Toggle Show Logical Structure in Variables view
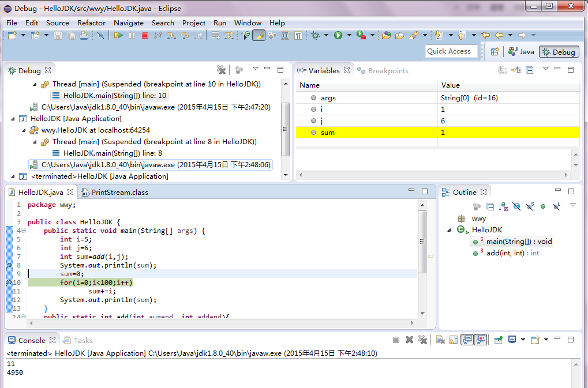Image resolution: width=588 pixels, height=388 pixels. click(516, 70)
